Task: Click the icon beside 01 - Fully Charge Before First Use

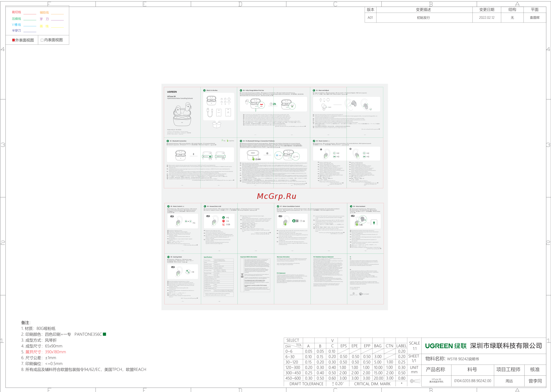Action: point(241,90)
